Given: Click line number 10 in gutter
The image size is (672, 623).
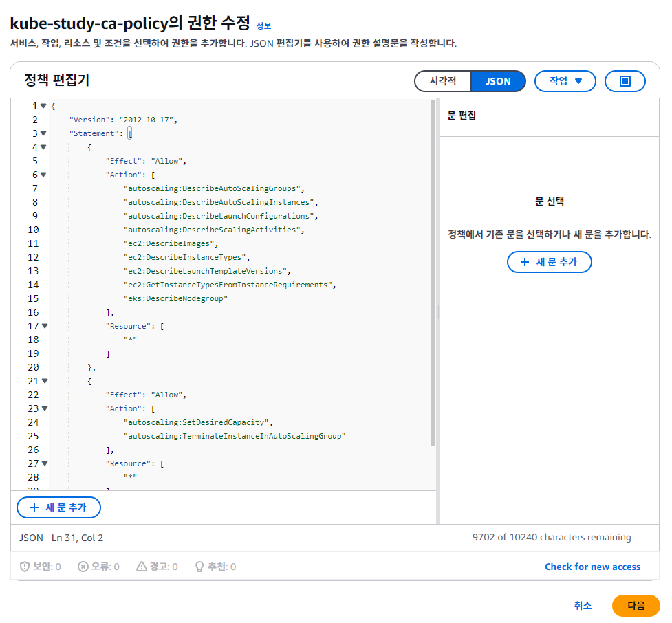Looking at the screenshot, I should (x=33, y=230).
